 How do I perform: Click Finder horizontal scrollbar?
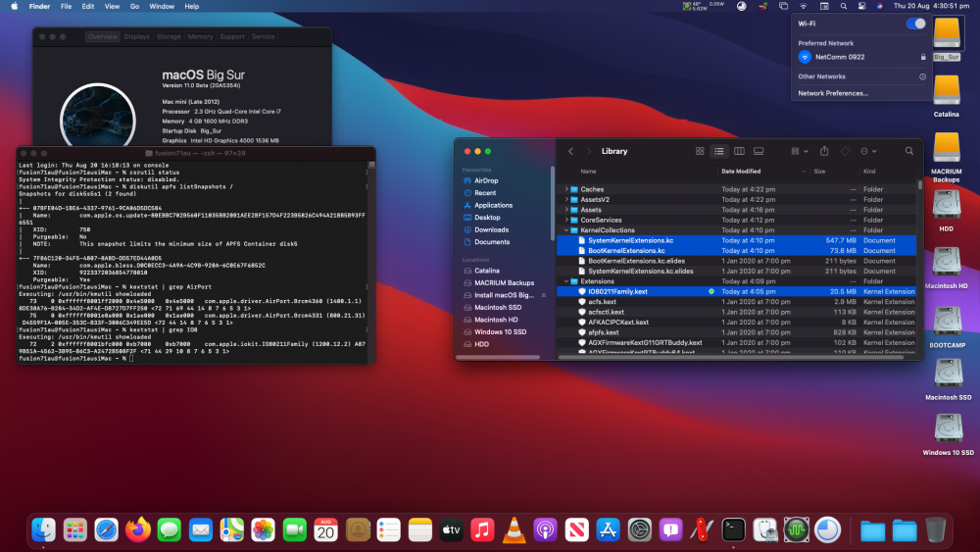pos(731,357)
